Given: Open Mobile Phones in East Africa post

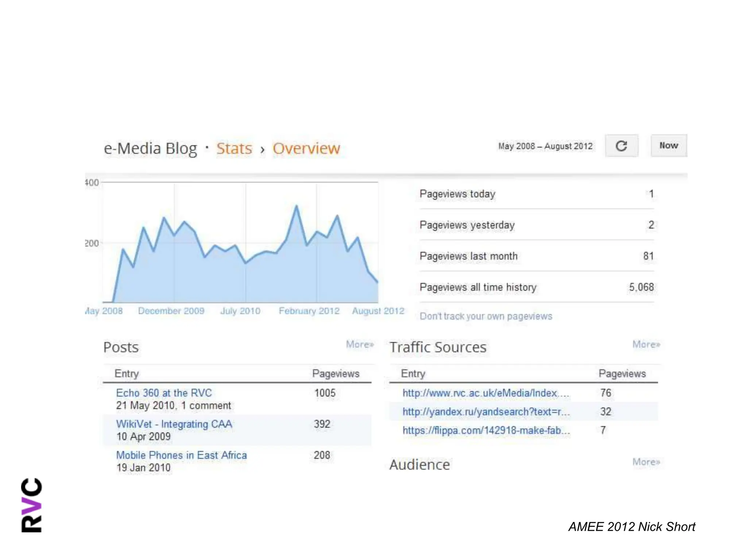Looking at the screenshot, I should (181, 455).
